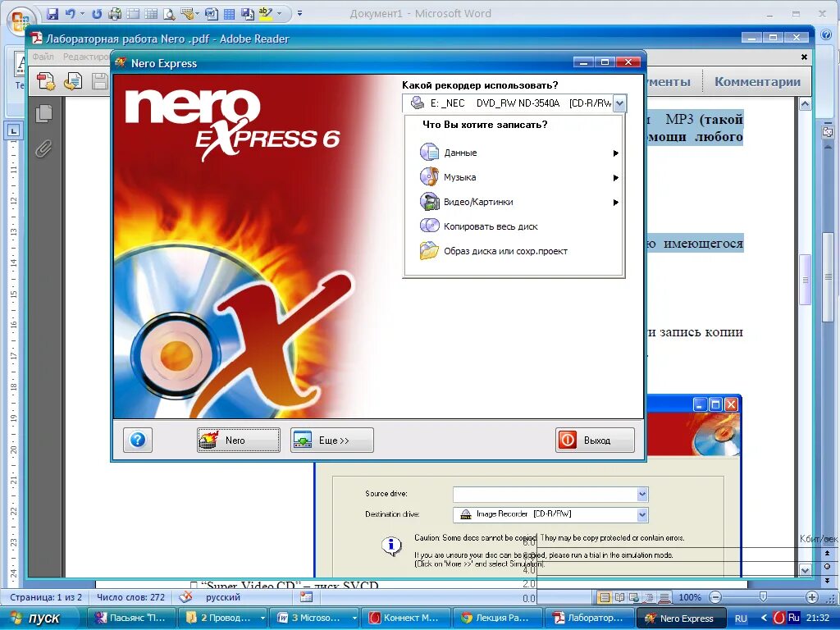Click zoom in plus button in Word
The height and width of the screenshot is (630, 840).
[811, 597]
